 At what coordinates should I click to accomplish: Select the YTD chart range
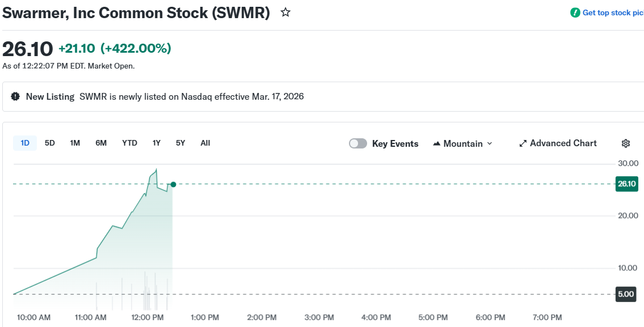pos(129,143)
